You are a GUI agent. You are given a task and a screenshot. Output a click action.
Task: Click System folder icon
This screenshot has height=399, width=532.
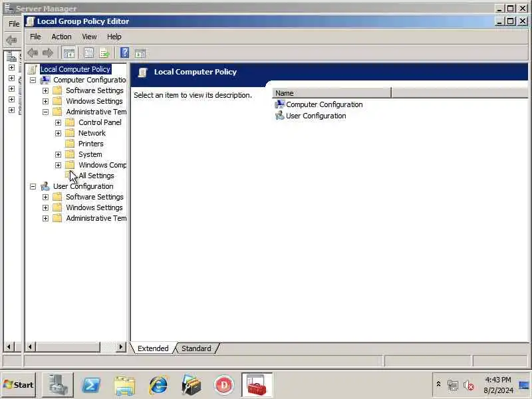point(70,154)
